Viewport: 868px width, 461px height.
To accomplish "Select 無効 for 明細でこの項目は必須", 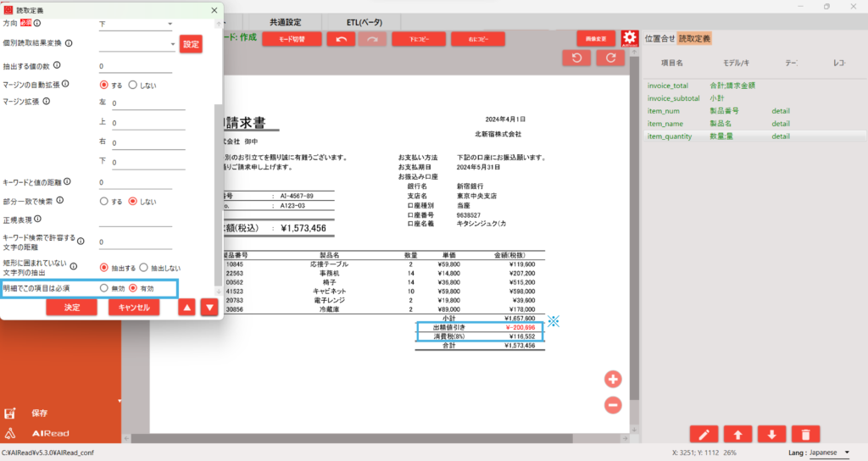I will 104,288.
